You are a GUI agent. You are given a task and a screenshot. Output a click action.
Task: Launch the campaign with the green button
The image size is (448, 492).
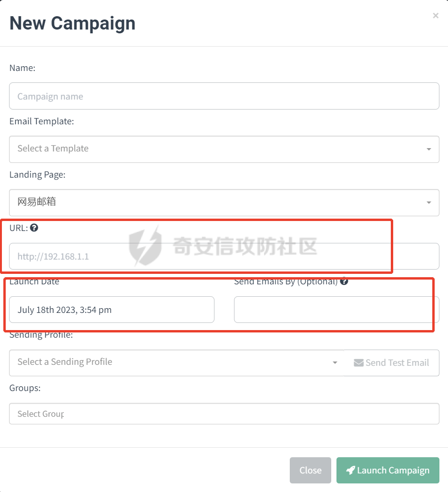(388, 470)
